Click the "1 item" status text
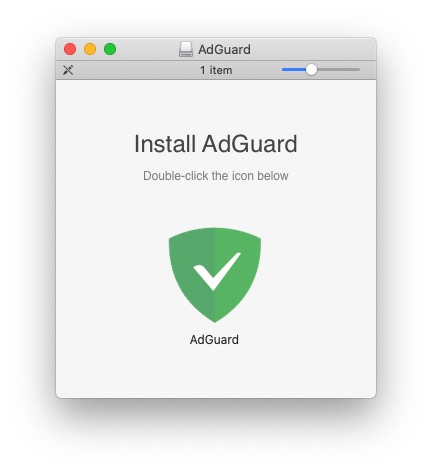Image resolution: width=432 pixels, height=472 pixels. [216, 70]
